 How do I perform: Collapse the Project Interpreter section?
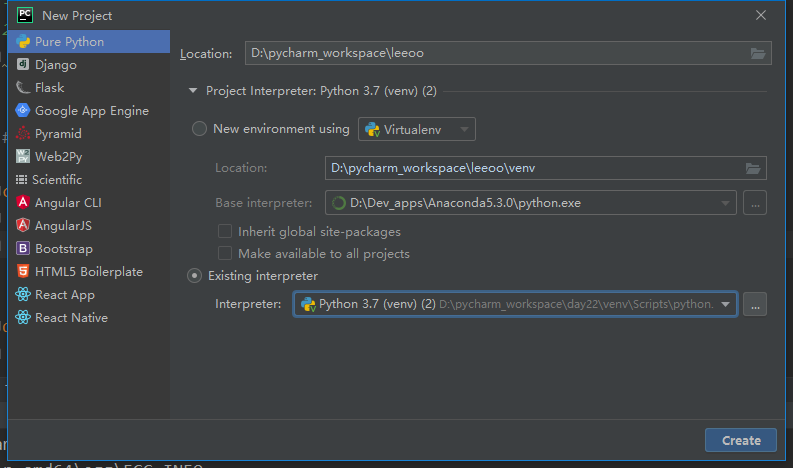click(x=193, y=91)
